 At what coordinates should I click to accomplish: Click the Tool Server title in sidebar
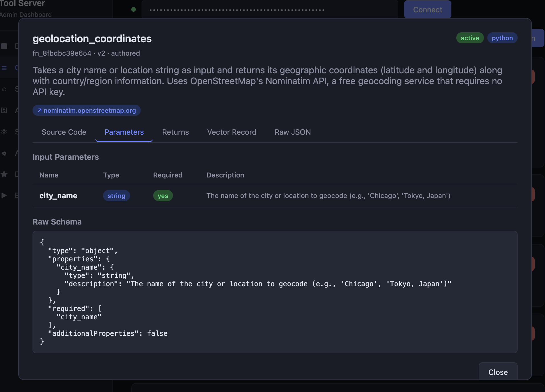pyautogui.click(x=23, y=3)
